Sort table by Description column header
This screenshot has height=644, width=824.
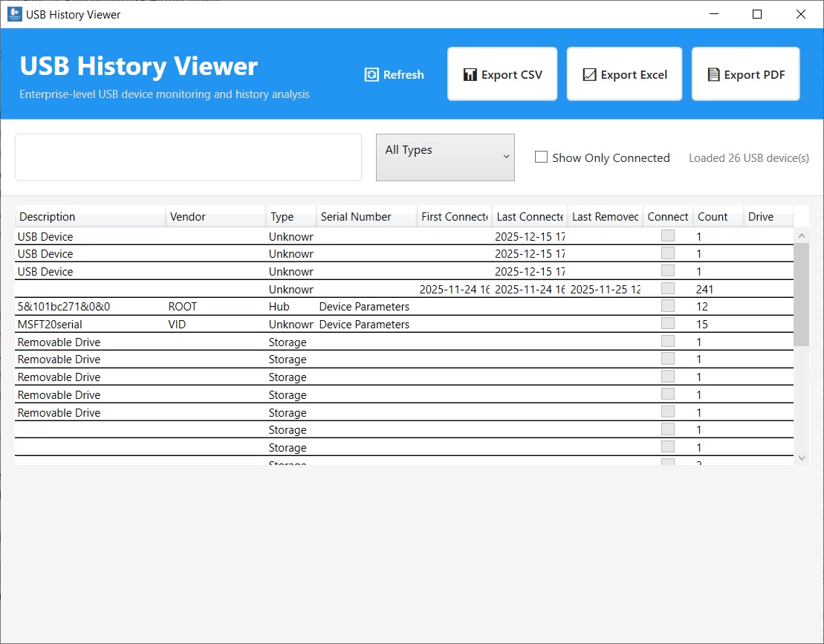click(x=48, y=217)
